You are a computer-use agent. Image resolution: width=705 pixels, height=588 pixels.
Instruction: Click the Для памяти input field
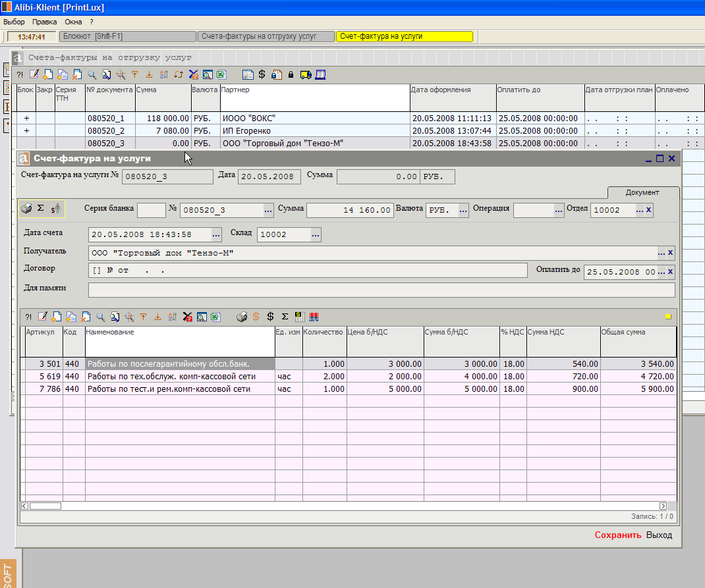tap(381, 290)
